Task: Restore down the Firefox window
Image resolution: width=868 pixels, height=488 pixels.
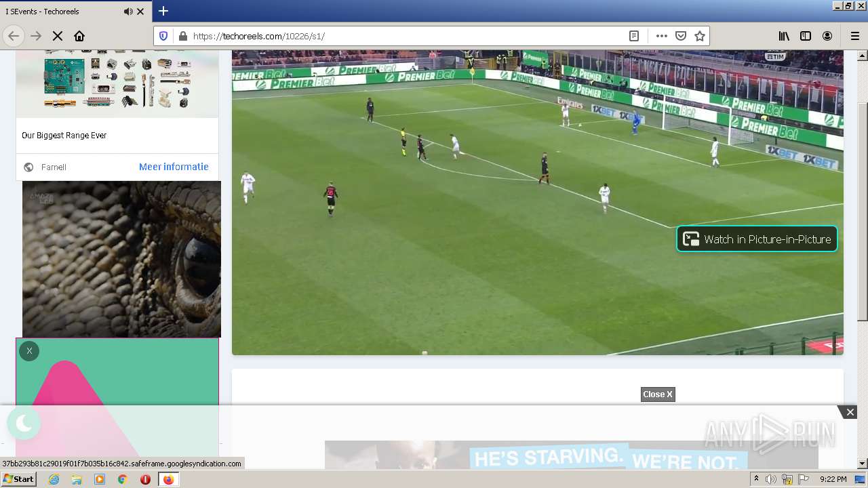Action: 848,6
